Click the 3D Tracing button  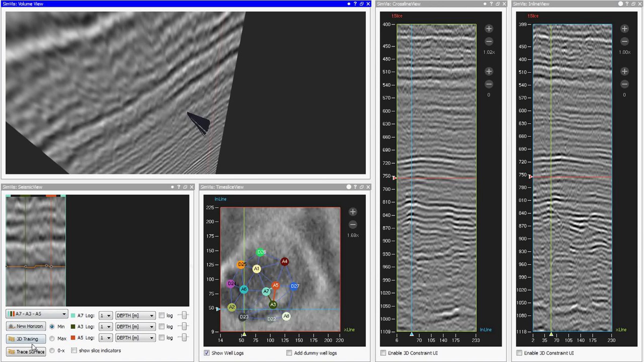[x=26, y=339]
